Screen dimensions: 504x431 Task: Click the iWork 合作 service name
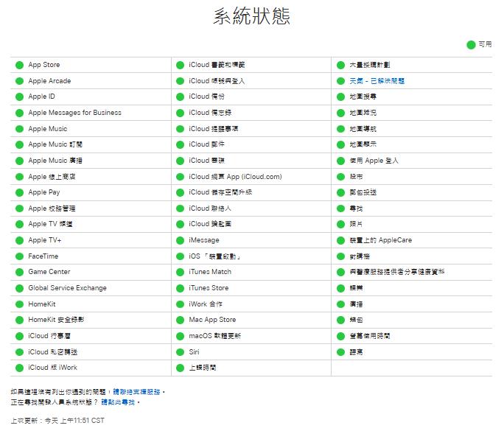click(206, 304)
